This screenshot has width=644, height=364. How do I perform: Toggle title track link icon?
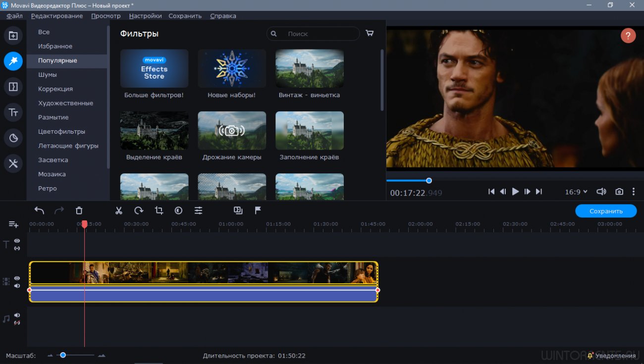click(x=17, y=248)
